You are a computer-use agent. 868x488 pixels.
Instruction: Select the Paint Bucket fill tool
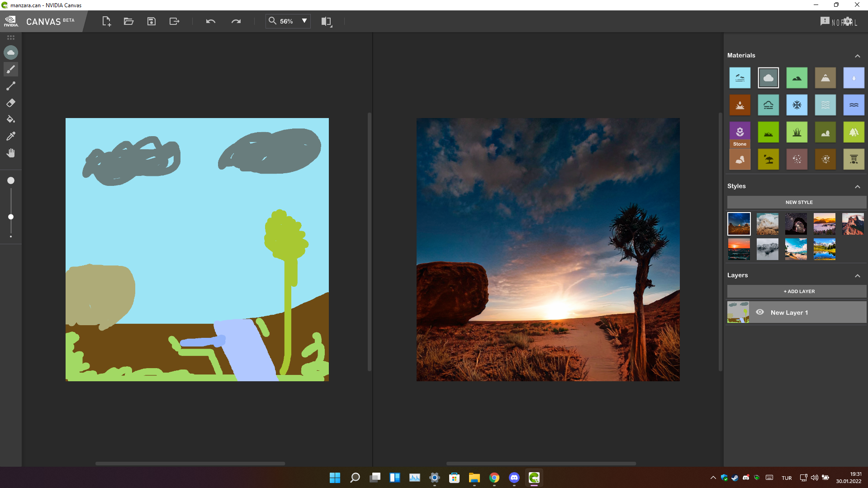[11, 119]
